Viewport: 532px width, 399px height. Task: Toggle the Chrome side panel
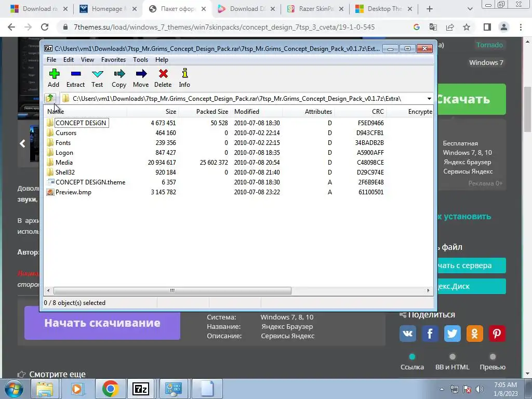pyautogui.click(x=487, y=27)
